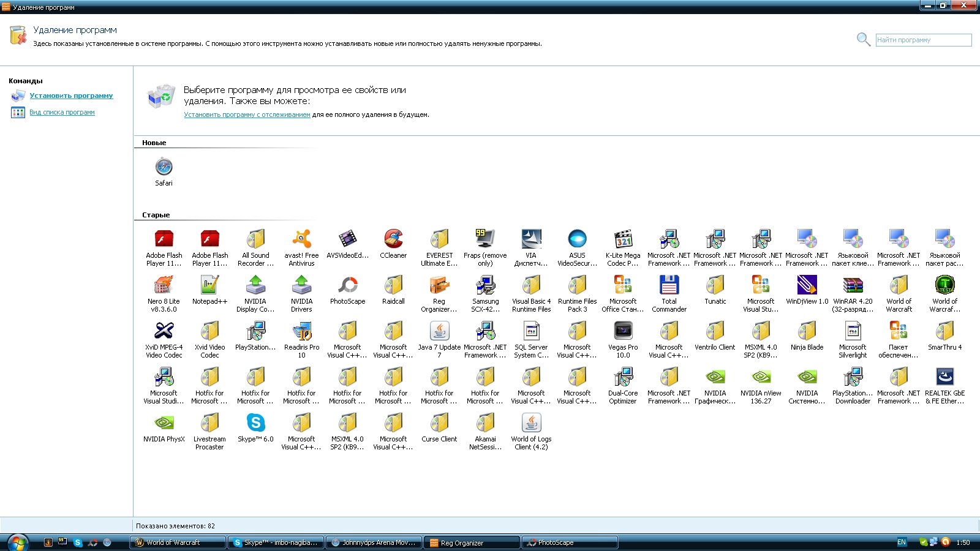Select Dual-Core Optimizer icon
The height and width of the screenshot is (551, 980).
tap(623, 377)
